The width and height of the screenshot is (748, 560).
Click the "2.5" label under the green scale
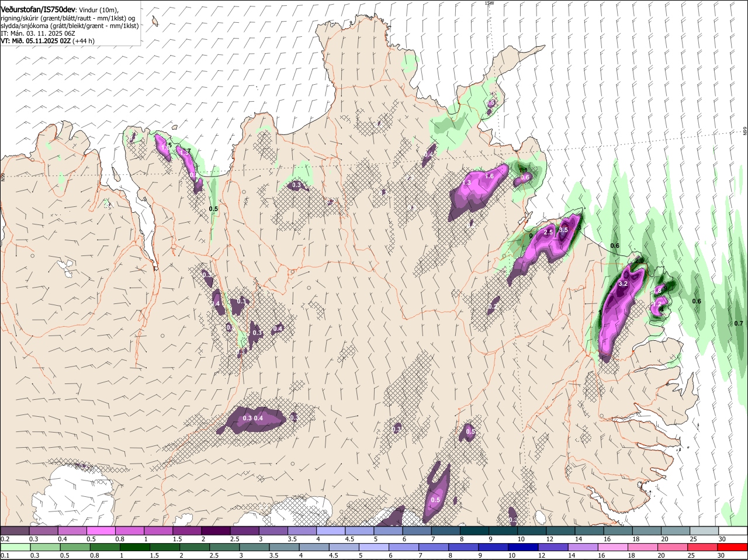(213, 555)
